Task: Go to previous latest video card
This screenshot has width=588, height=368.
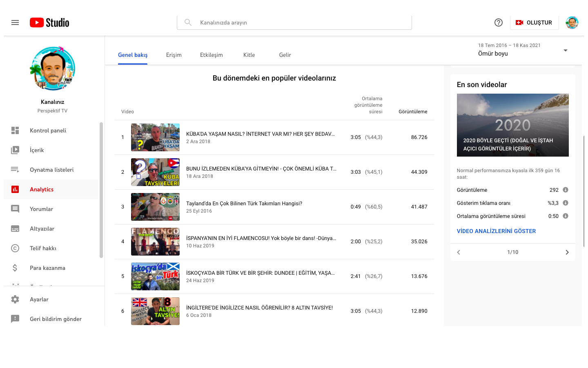Action: [x=459, y=252]
